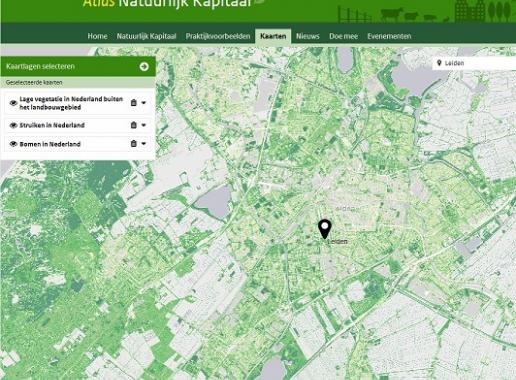Delete Bomen in Nederland layer via trash icon
This screenshot has height=380, width=516.
tap(134, 144)
